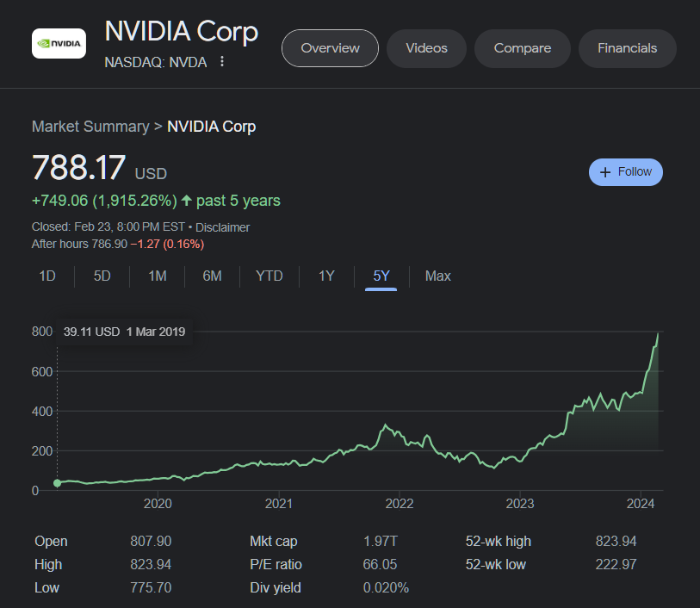Click the 52-wk high value 823.94
The image size is (700, 608).
pyautogui.click(x=616, y=541)
